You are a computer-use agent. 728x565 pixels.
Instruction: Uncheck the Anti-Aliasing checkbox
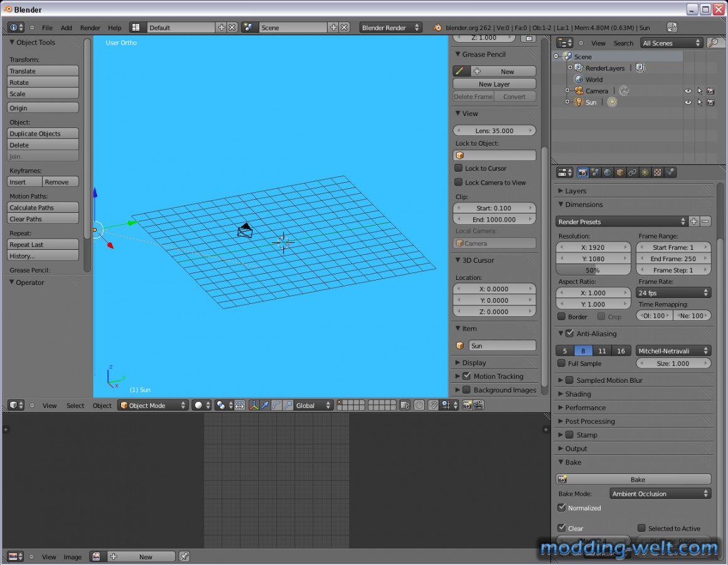coord(570,333)
